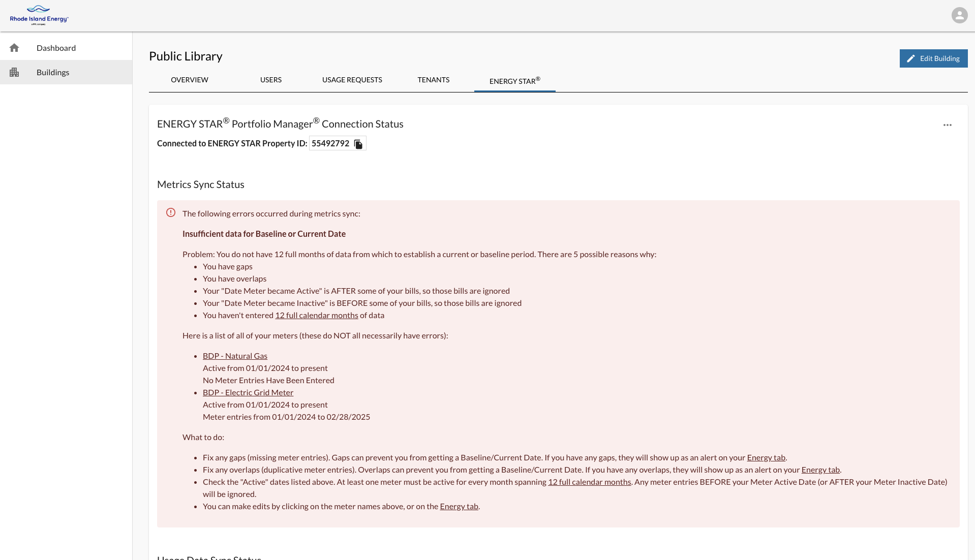Switch to the Tenants tab

[x=434, y=80]
